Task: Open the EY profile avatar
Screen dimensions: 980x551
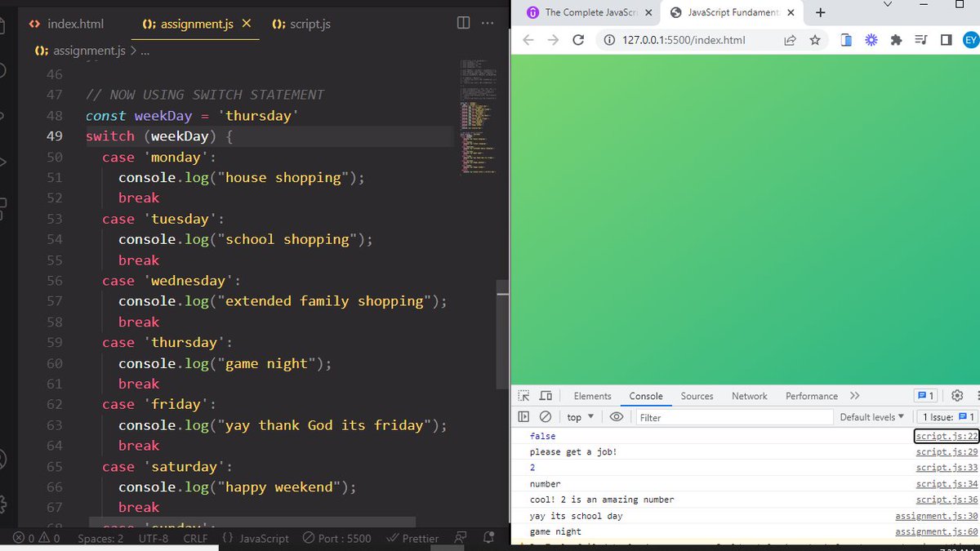Action: (x=971, y=39)
